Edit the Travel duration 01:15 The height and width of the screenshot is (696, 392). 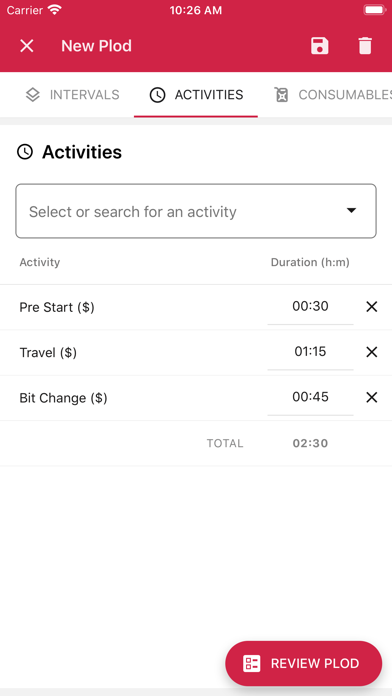[310, 352]
